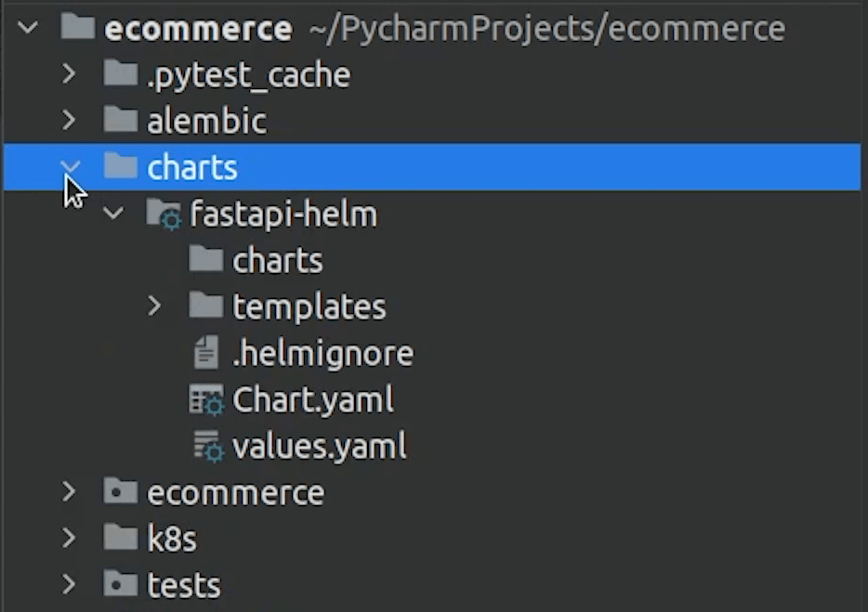Collapse the ecommerce project root
The height and width of the screenshot is (612, 868).
tap(25, 28)
